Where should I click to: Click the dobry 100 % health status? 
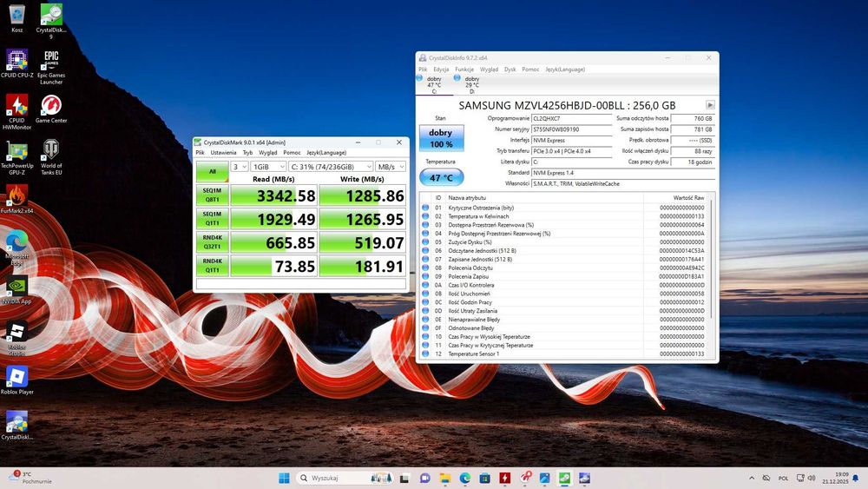441,138
